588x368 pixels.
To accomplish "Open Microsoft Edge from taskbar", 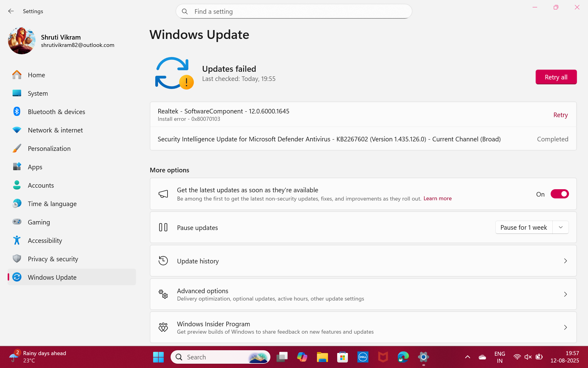I will 403,357.
